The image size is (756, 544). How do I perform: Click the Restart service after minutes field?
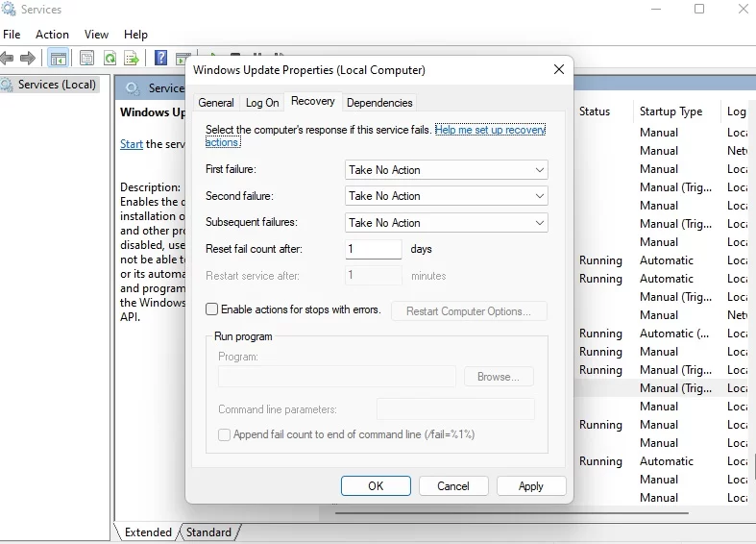click(373, 276)
